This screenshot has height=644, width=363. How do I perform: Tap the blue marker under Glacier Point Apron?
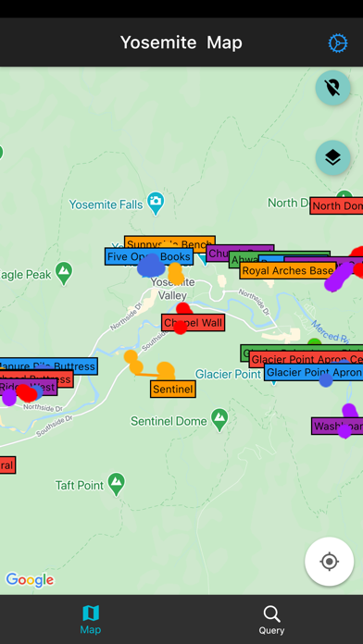coord(326,380)
